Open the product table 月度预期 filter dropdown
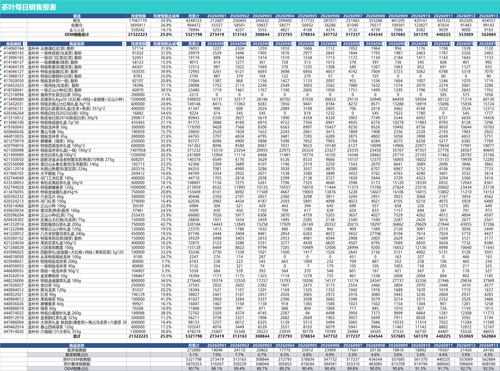Screen dimensions: 500x371 (x=148, y=44)
